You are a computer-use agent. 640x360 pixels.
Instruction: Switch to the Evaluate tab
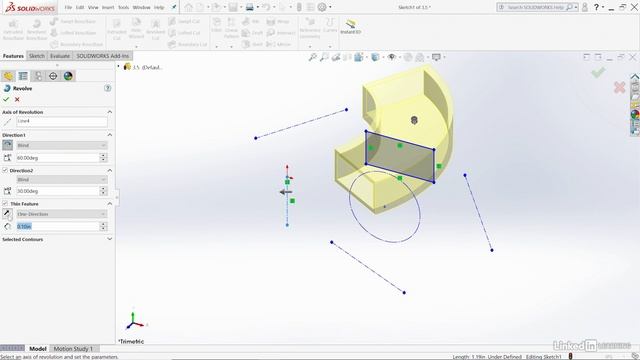point(60,56)
